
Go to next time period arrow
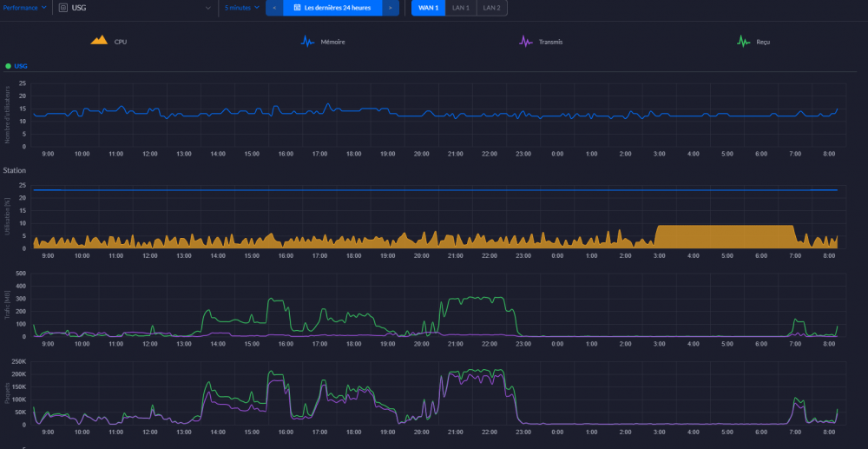pos(391,8)
